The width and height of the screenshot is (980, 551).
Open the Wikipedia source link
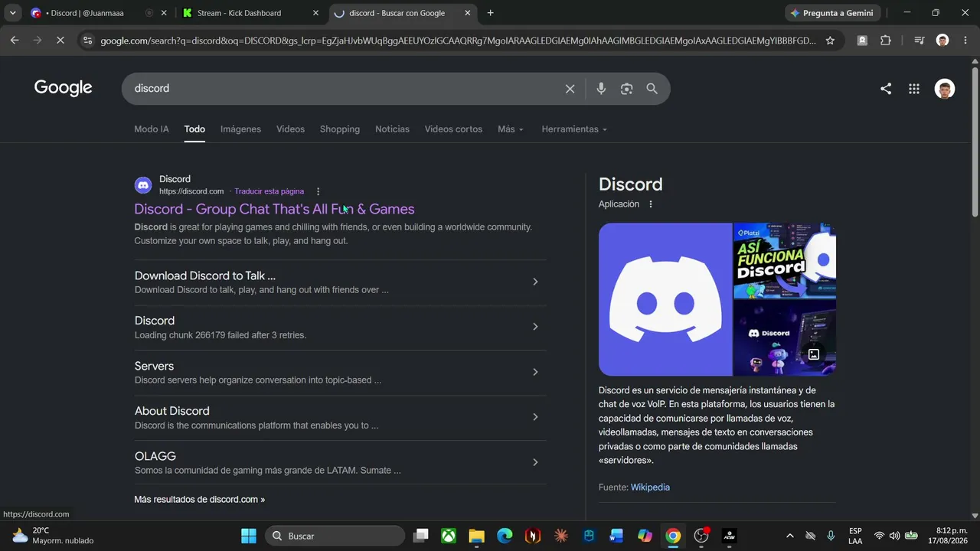650,487
